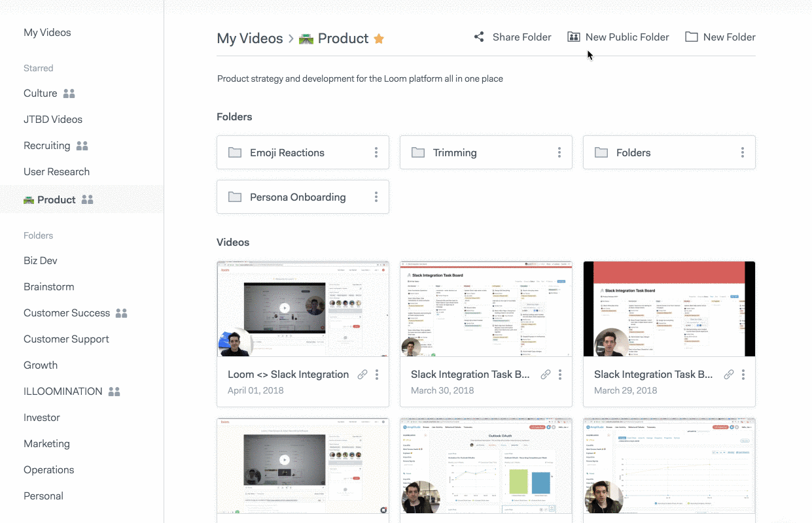Click Share Folder text
This screenshot has height=523, width=812.
point(522,37)
